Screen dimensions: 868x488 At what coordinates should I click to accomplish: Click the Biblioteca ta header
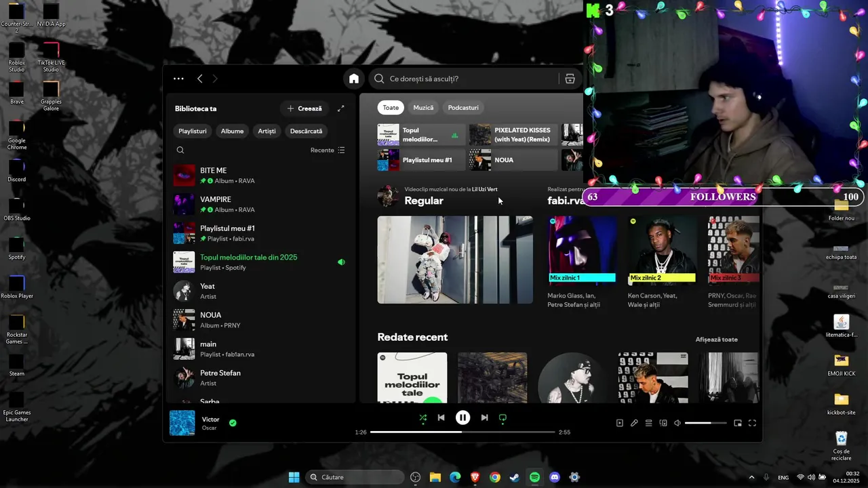(x=195, y=108)
